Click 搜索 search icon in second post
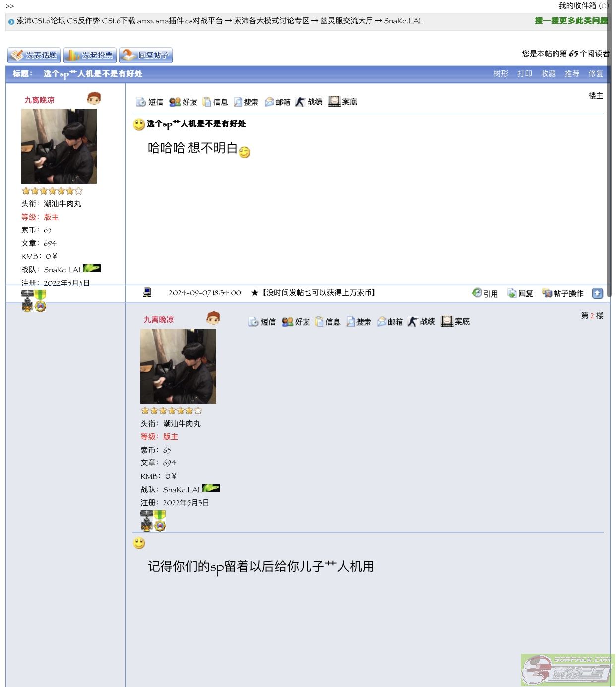This screenshot has width=616, height=687. click(x=358, y=322)
